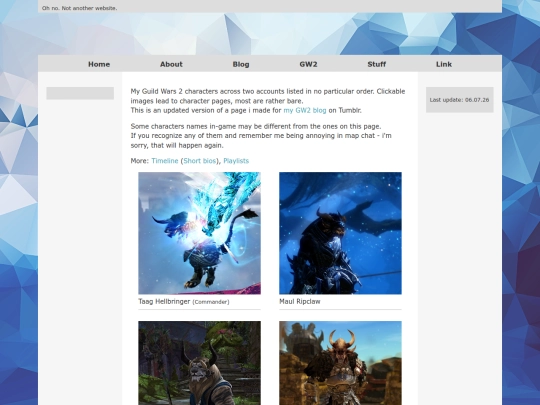Open the Timeline link
540x405 pixels.
[x=165, y=161]
